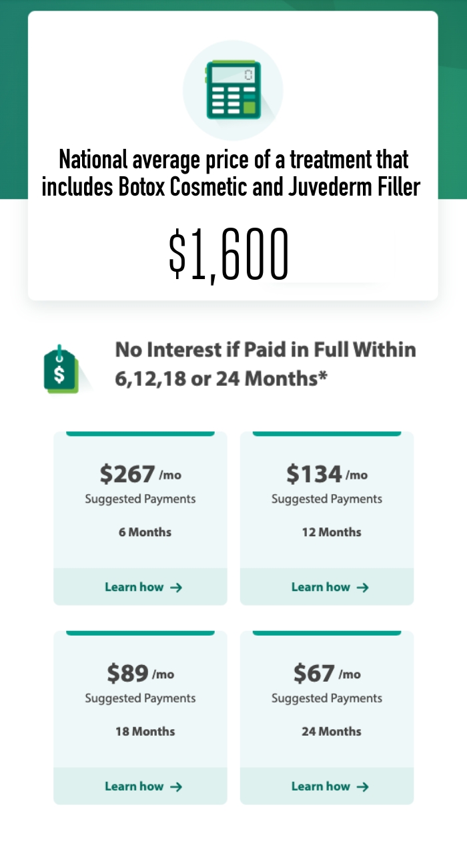Click the 24 Months term label
This screenshot has height=868, width=467.
[332, 731]
